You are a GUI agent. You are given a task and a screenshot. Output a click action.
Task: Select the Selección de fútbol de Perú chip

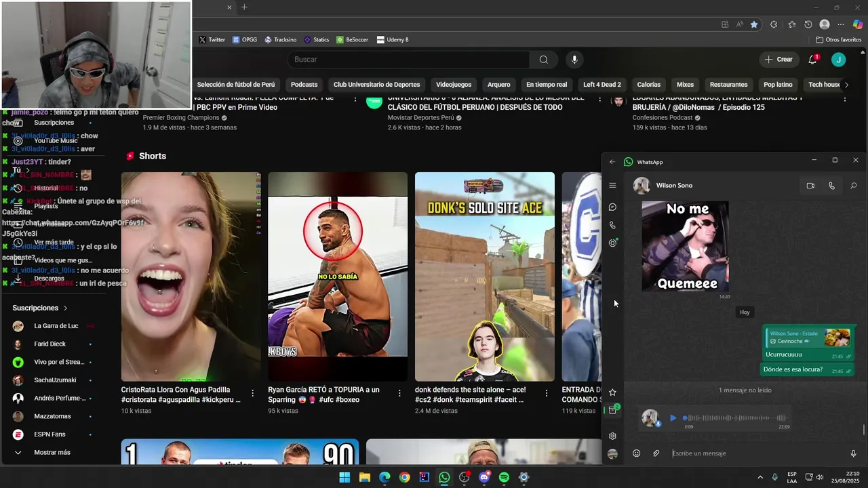coord(236,85)
